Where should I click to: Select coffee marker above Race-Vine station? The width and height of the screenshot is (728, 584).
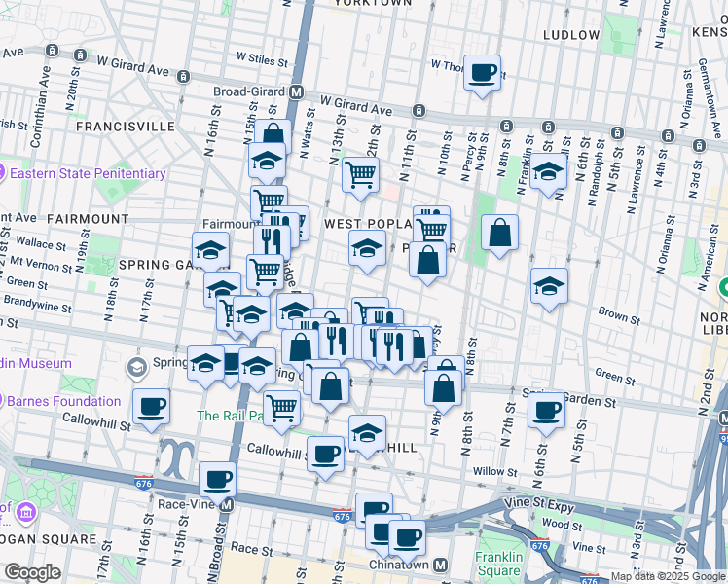pos(217,481)
